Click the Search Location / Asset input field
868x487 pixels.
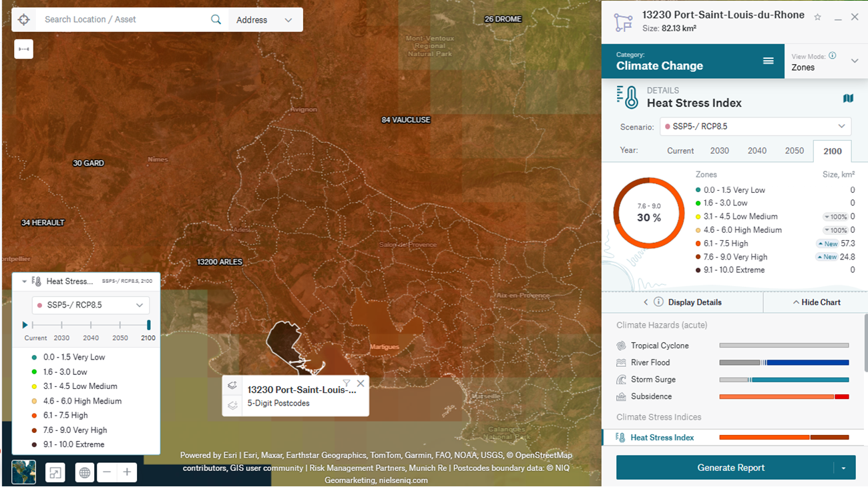point(120,19)
